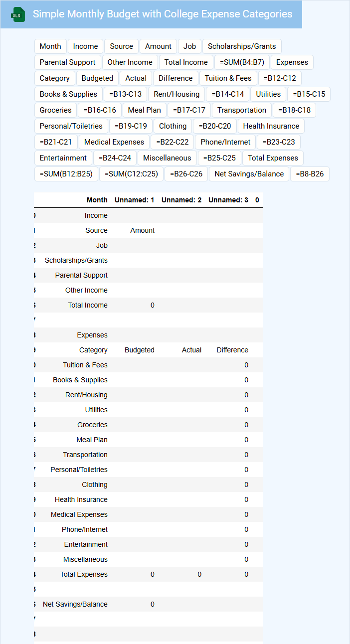Select the 'Meal Plan' table row cell

tap(92, 440)
